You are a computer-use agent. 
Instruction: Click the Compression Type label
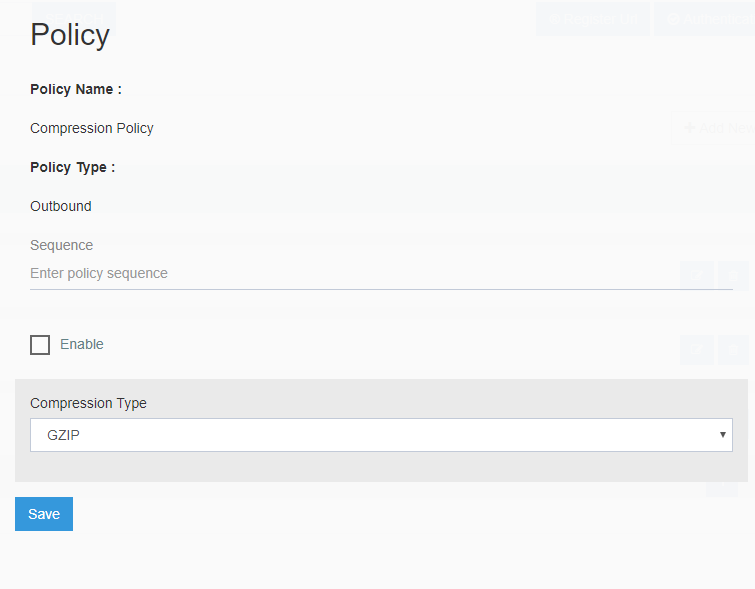[x=89, y=403]
